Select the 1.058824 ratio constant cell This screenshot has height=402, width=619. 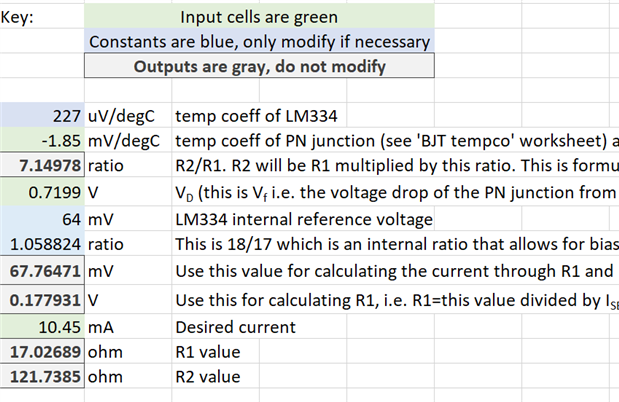tap(42, 244)
